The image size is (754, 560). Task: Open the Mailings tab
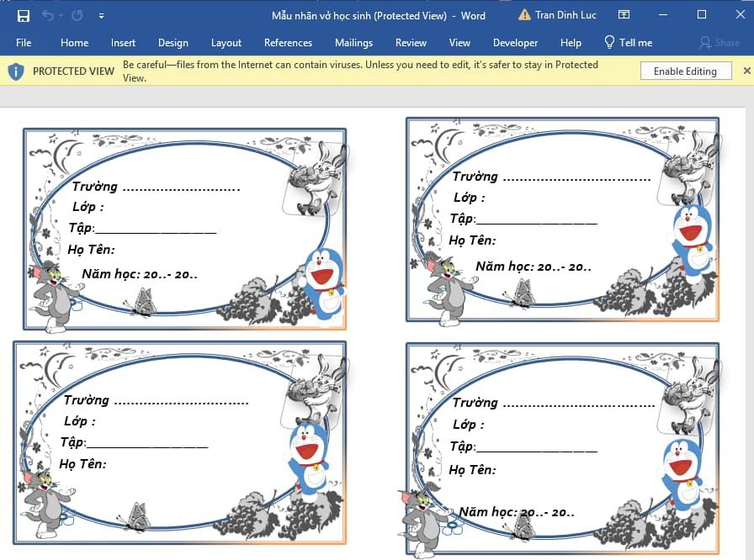click(354, 43)
